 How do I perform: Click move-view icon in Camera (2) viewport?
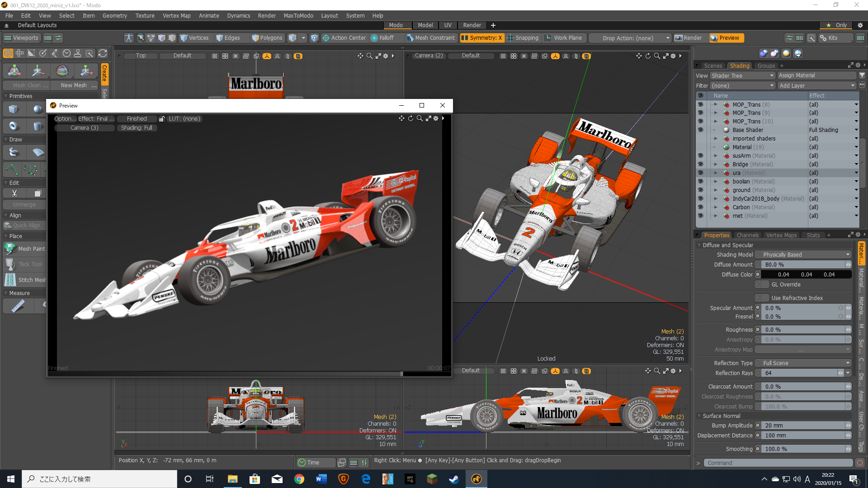[x=639, y=56]
